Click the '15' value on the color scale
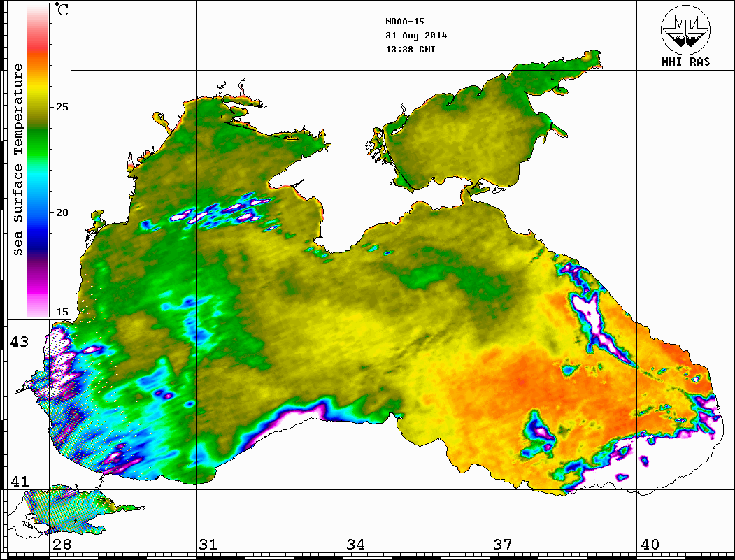The image size is (735, 560). (x=62, y=312)
